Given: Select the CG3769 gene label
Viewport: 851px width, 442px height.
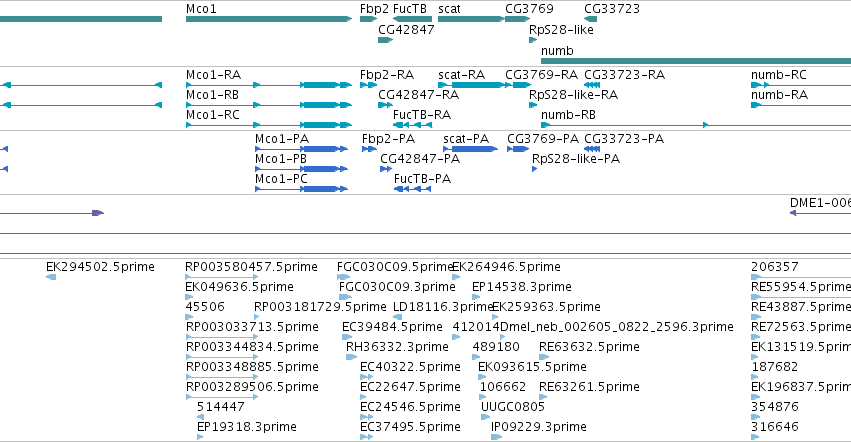Looking at the screenshot, I should tap(529, 9).
